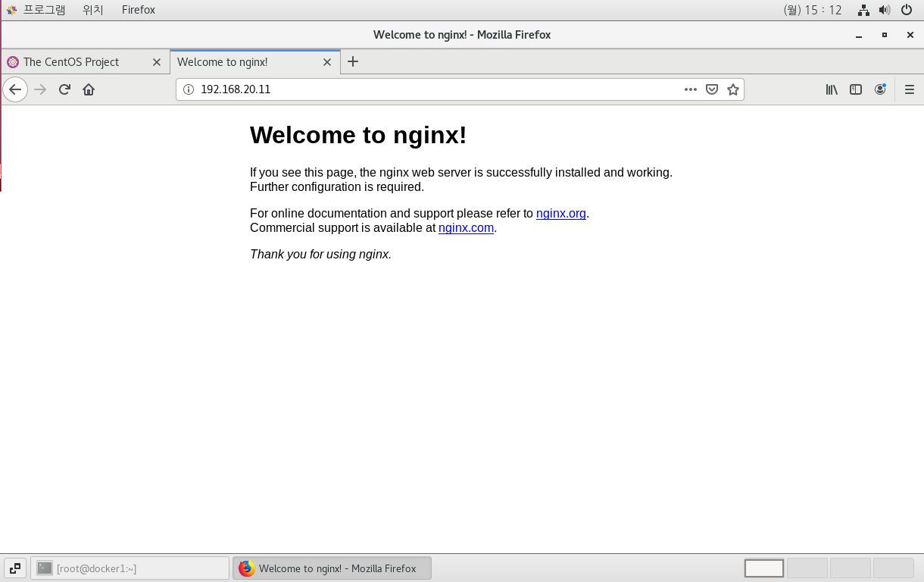Maximize the Firefox window

885,35
